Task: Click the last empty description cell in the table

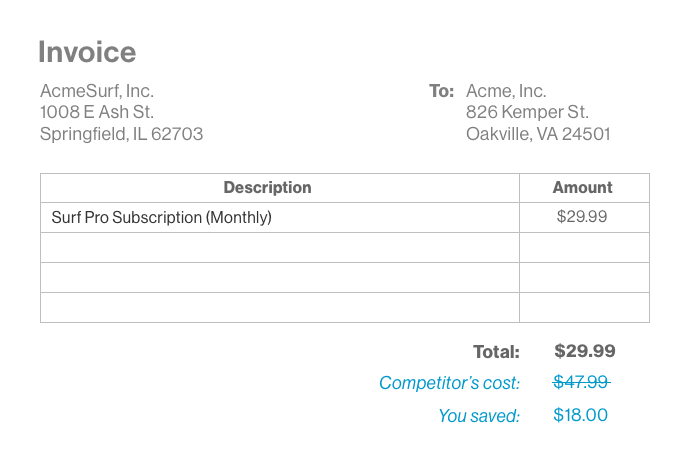Action: point(280,307)
